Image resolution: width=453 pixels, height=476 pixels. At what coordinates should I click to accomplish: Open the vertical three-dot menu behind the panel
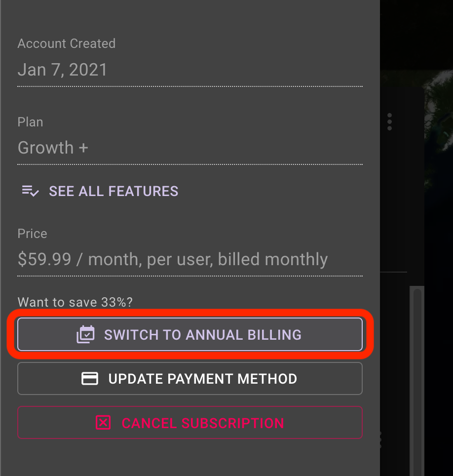pos(389,122)
